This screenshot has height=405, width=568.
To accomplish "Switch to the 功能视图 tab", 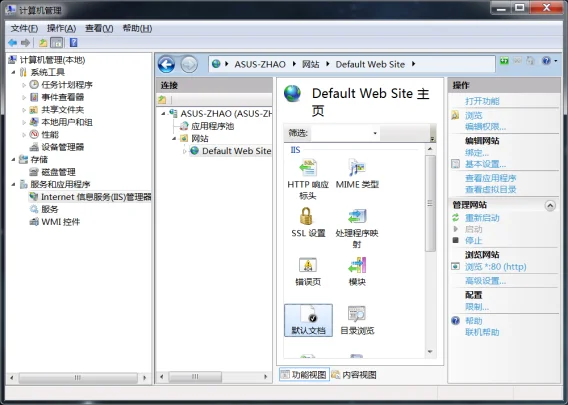I will [304, 375].
